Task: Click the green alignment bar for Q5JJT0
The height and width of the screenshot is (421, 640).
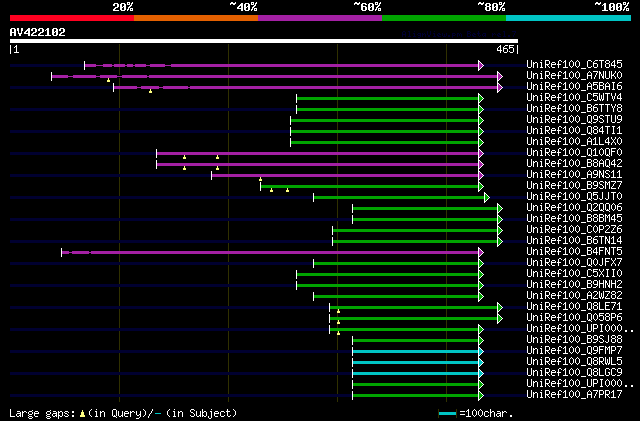Action: pyautogui.click(x=399, y=198)
